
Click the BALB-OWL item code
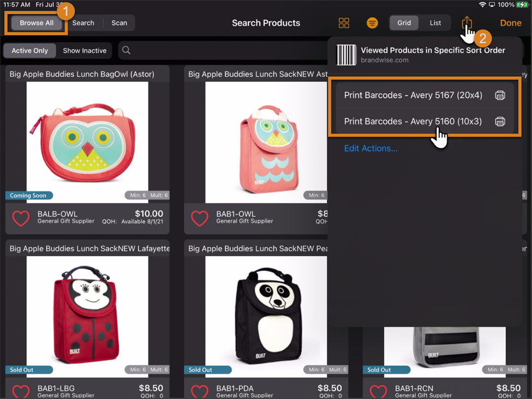57,214
